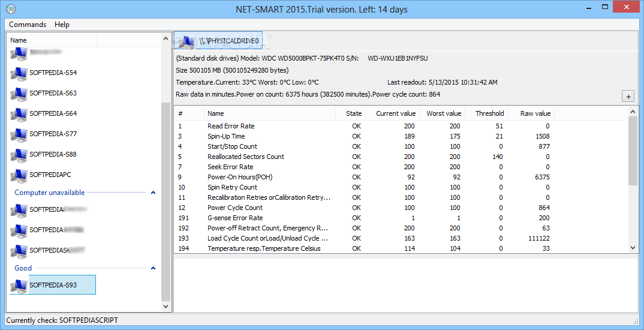
Task: Click the computer icon beside SOFTPEDIA-S93
Action: [x=19, y=286]
